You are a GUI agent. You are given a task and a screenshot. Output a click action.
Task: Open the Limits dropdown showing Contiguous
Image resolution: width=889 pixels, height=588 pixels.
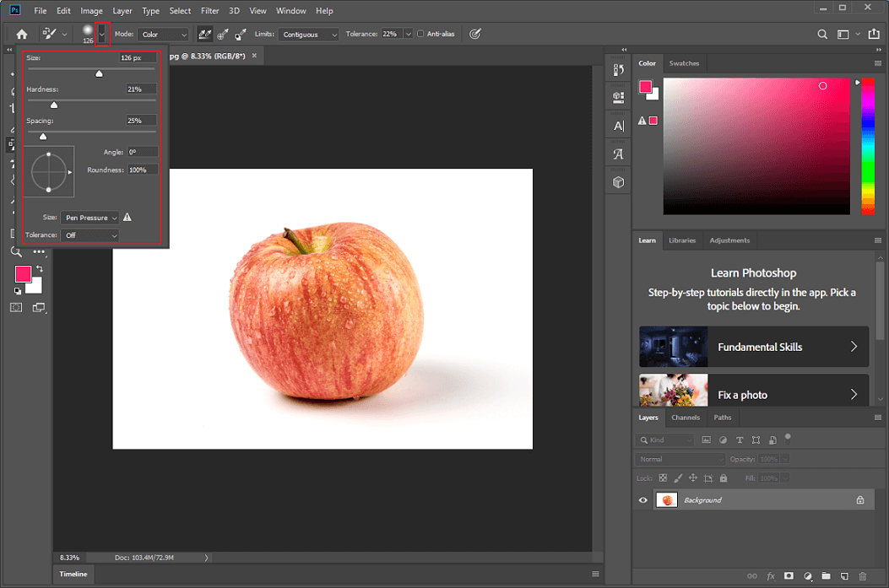click(308, 34)
